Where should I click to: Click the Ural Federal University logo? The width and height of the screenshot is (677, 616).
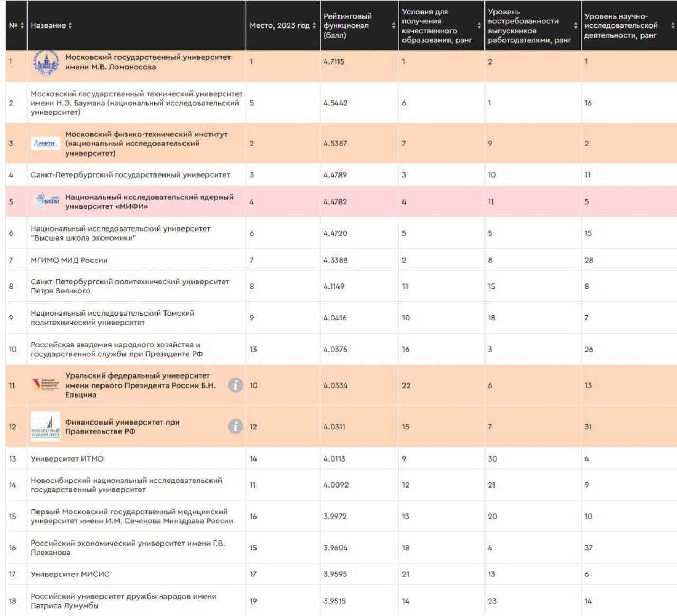click(45, 385)
